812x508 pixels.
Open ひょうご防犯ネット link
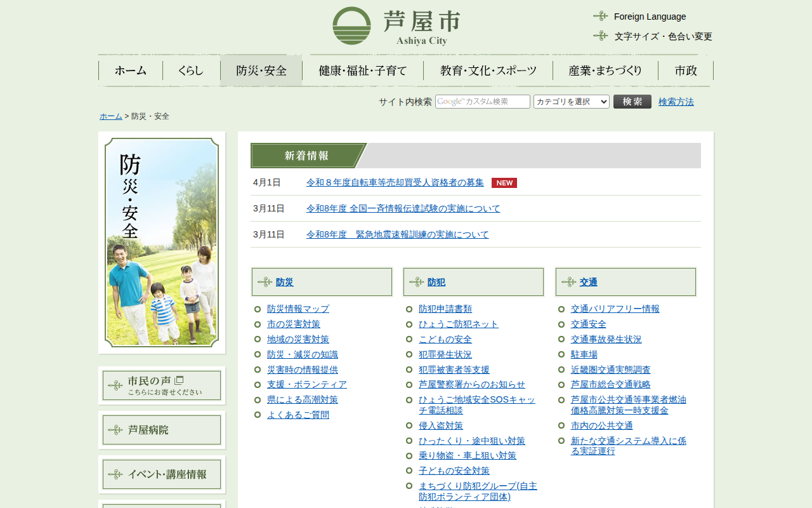pyautogui.click(x=459, y=324)
